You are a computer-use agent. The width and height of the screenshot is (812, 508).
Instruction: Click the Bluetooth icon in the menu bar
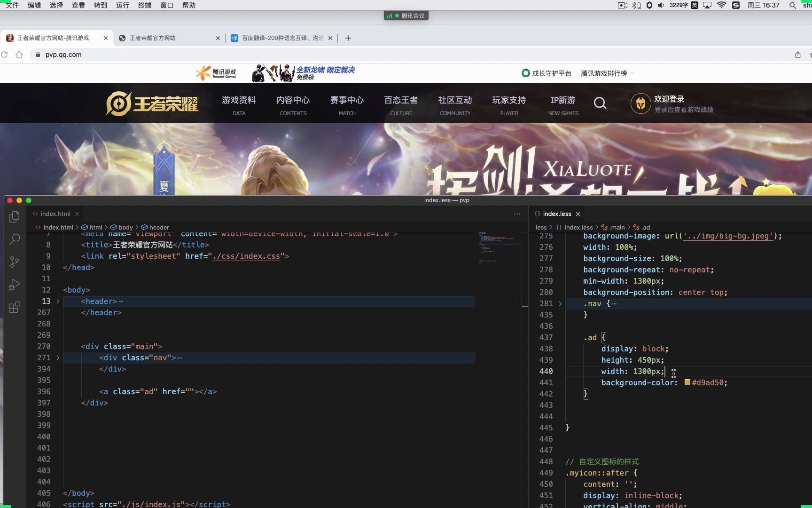tap(636, 5)
